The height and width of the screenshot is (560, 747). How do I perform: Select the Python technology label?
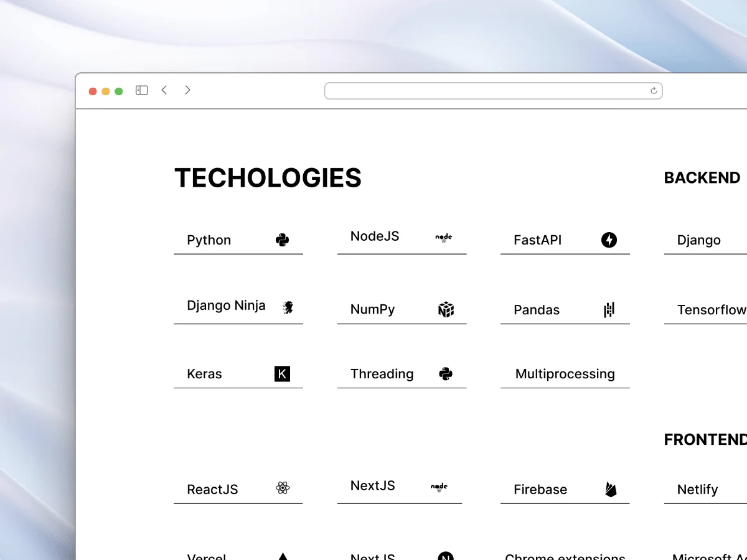pyautogui.click(x=209, y=240)
